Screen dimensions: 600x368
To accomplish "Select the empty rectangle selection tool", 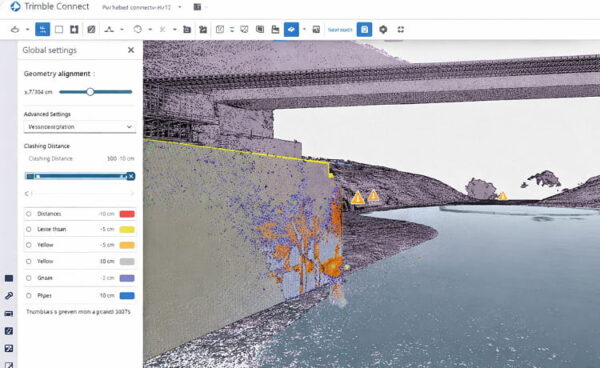I will [59, 29].
